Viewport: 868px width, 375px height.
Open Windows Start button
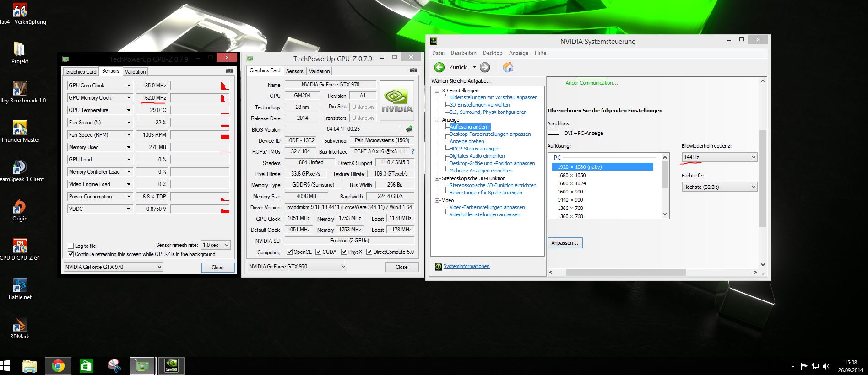5,366
